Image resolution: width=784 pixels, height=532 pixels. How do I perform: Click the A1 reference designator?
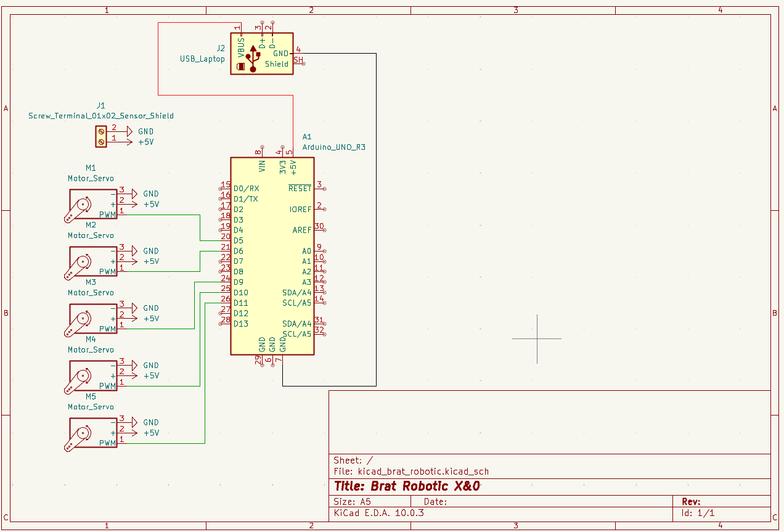307,137
